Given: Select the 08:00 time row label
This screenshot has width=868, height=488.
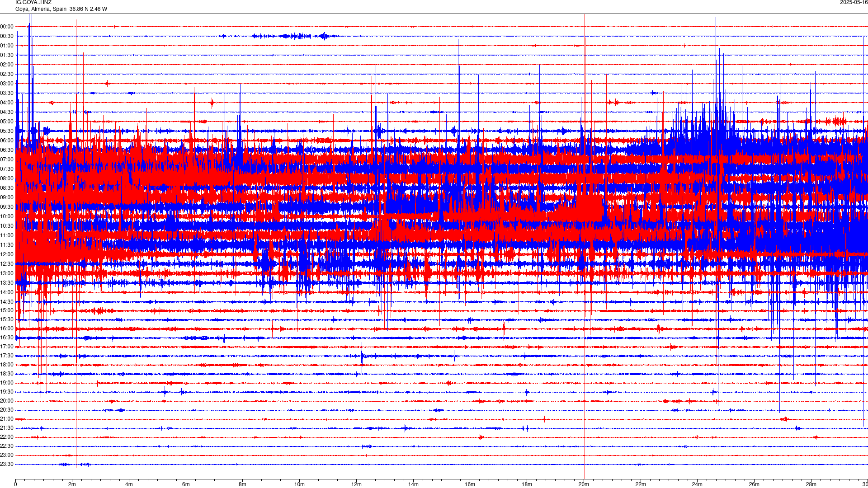Looking at the screenshot, I should 7,178.
